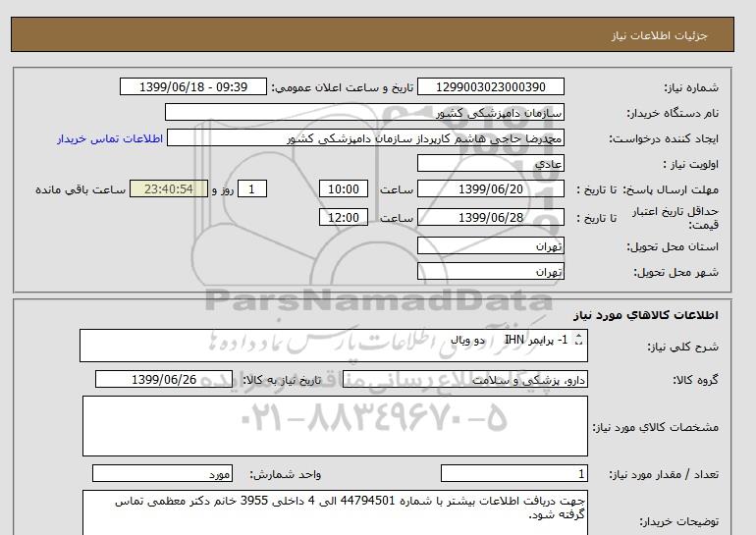Click the request creator field محمدرضا حاجی هاشم
This screenshot has width=756, height=535.
tap(365, 137)
